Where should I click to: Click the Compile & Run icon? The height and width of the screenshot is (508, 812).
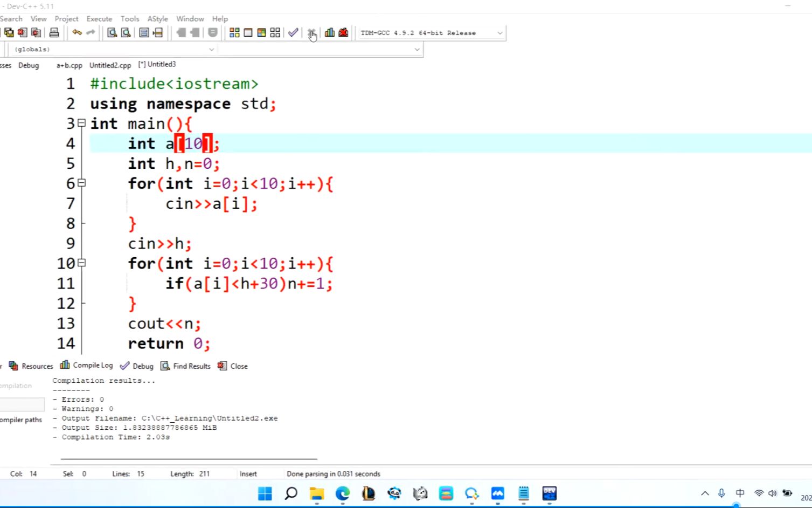pos(261,33)
